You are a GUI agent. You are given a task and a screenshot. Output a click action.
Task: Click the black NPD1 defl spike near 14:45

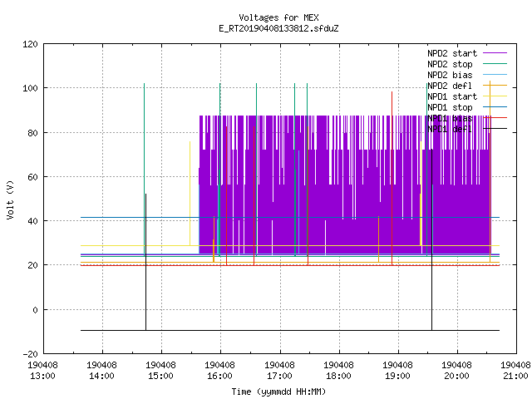click(x=146, y=262)
